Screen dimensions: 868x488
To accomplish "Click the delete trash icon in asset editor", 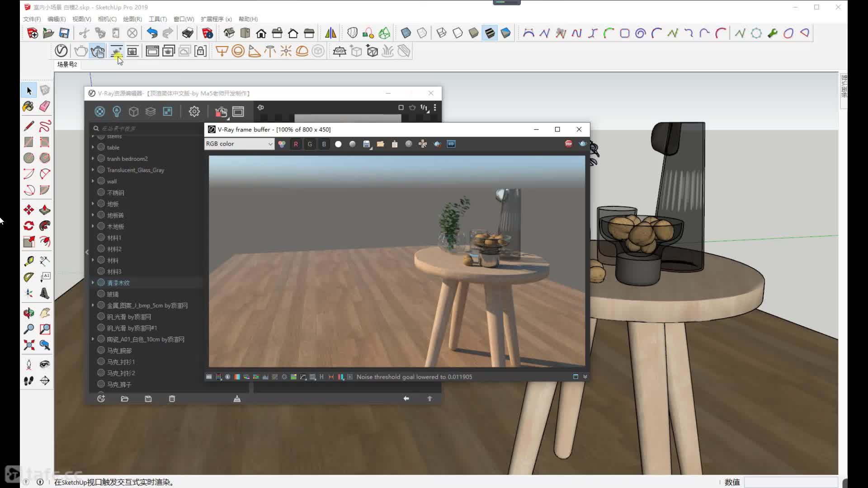I will point(172,399).
